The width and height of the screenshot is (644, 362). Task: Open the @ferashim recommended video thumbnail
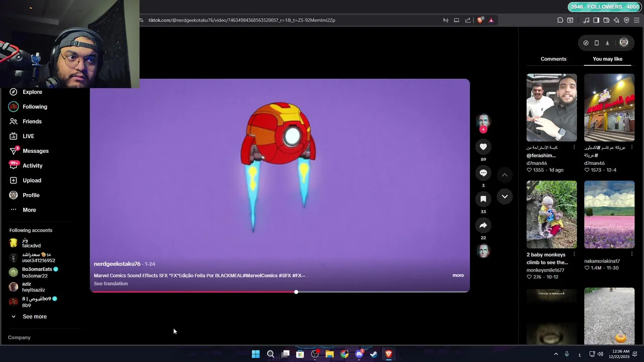click(x=551, y=108)
